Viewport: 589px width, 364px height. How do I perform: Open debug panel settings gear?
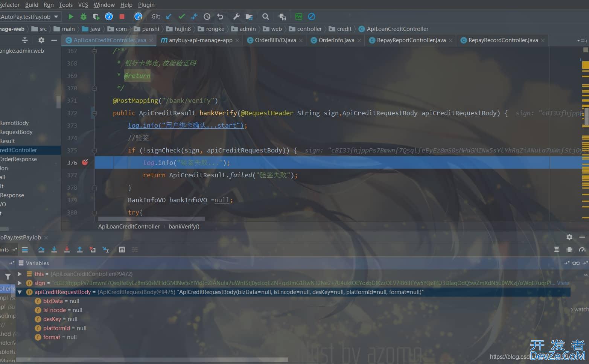[569, 237]
